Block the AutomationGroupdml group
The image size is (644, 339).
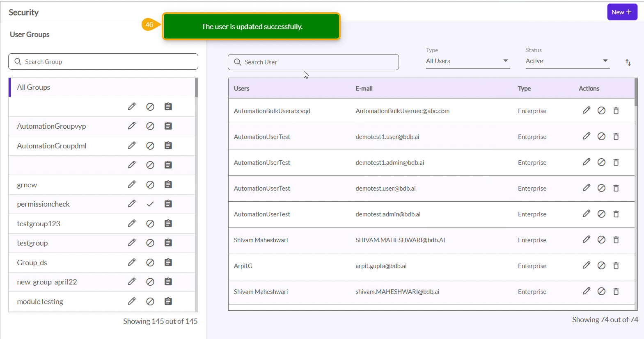pyautogui.click(x=150, y=146)
